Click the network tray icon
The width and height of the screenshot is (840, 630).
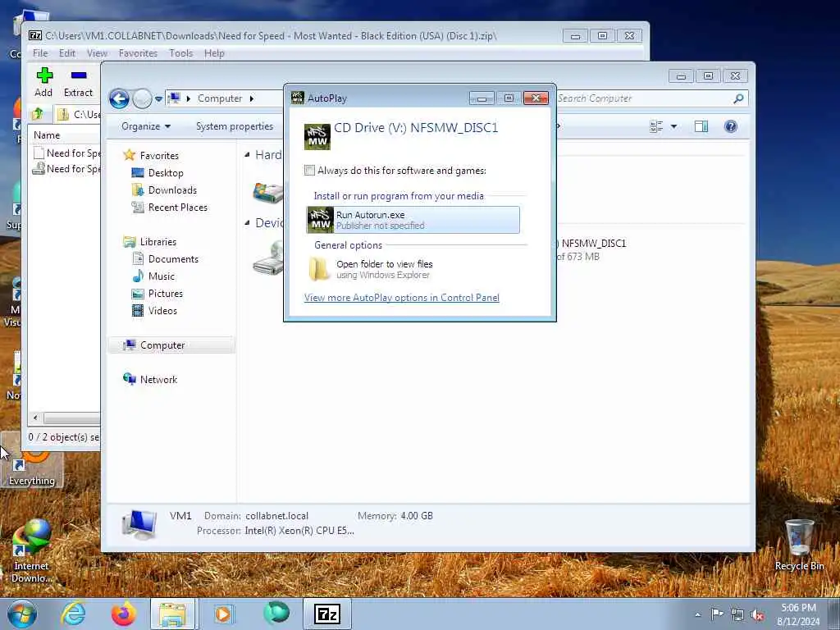pos(737,614)
